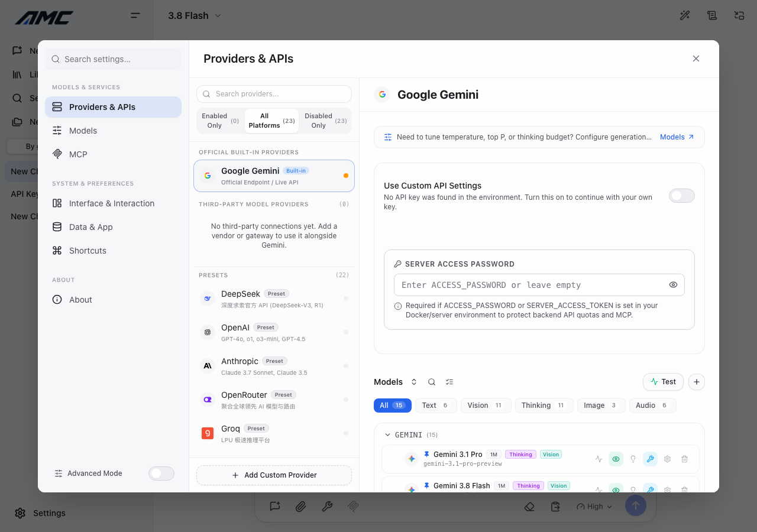757x532 pixels.
Task: Open the High thinking level dropdown
Action: coord(594,507)
